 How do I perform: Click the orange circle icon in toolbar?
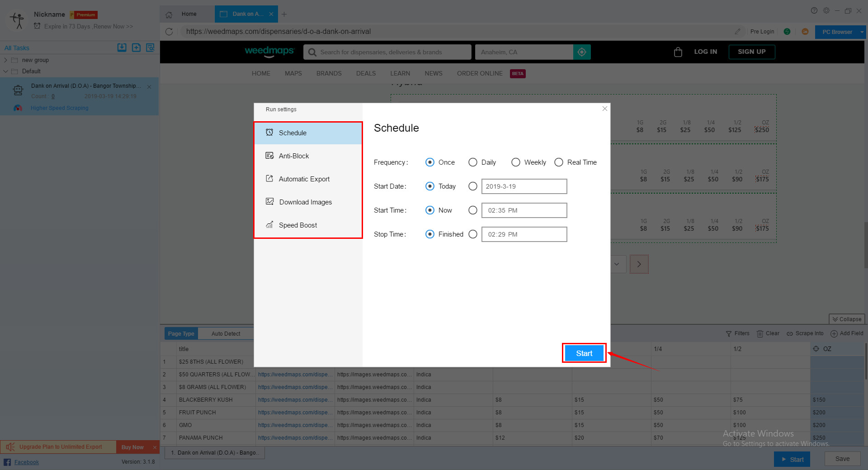tap(805, 32)
